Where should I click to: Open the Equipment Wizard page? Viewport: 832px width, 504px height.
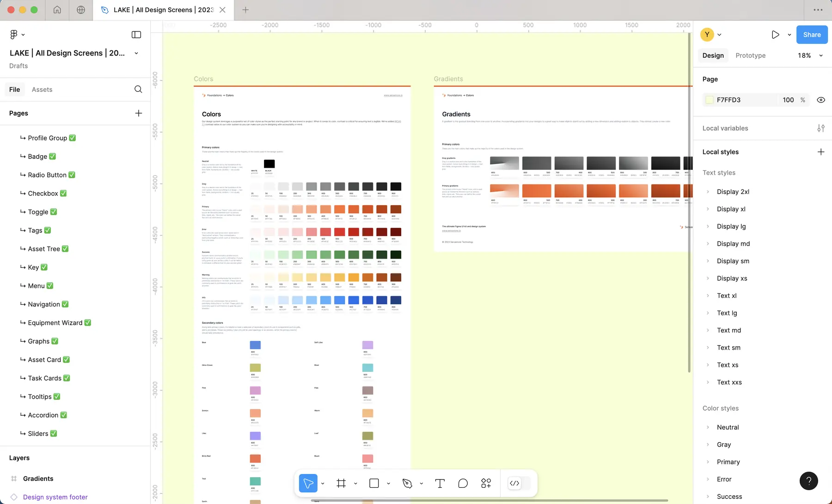pyautogui.click(x=55, y=322)
